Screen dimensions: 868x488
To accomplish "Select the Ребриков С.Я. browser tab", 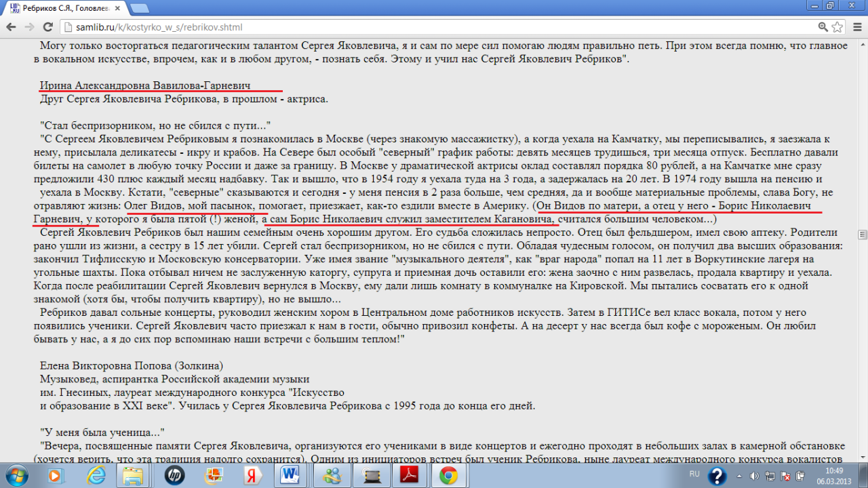I will click(x=64, y=7).
